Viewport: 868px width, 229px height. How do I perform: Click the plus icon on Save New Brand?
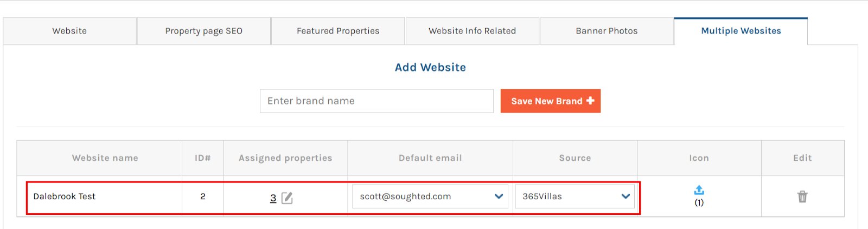coord(590,101)
